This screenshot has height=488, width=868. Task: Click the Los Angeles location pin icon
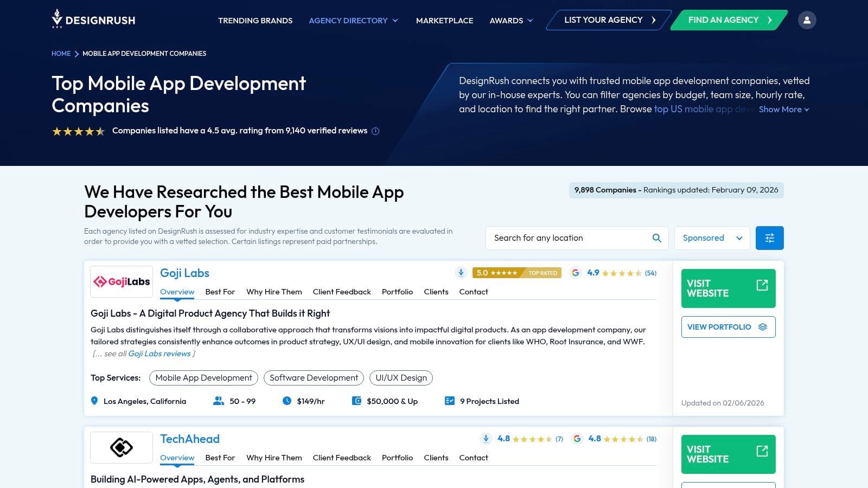[94, 401]
